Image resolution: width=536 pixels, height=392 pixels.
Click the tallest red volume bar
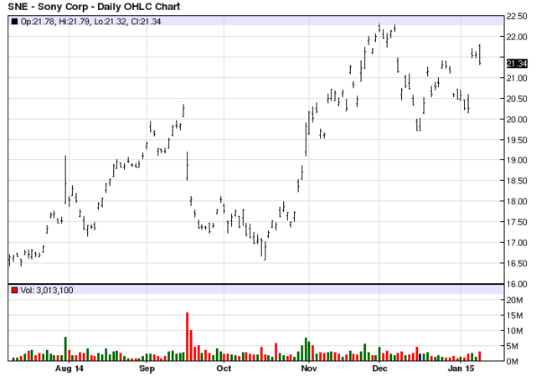(x=188, y=336)
